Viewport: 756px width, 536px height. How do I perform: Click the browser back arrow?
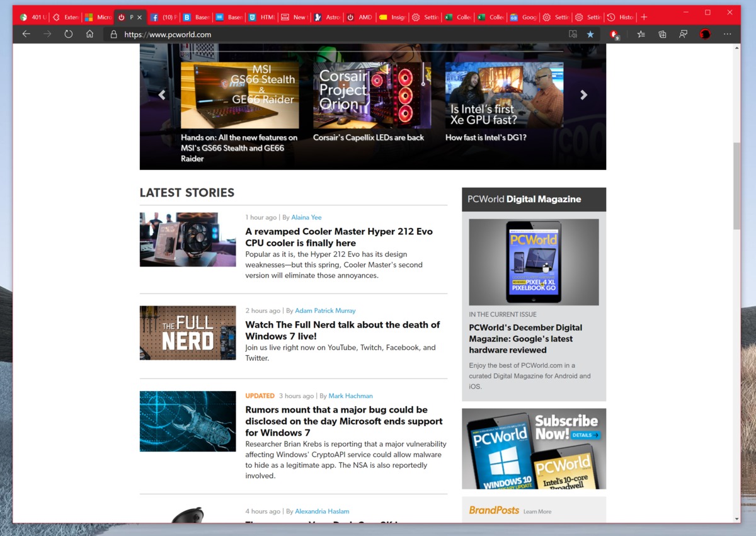(26, 35)
